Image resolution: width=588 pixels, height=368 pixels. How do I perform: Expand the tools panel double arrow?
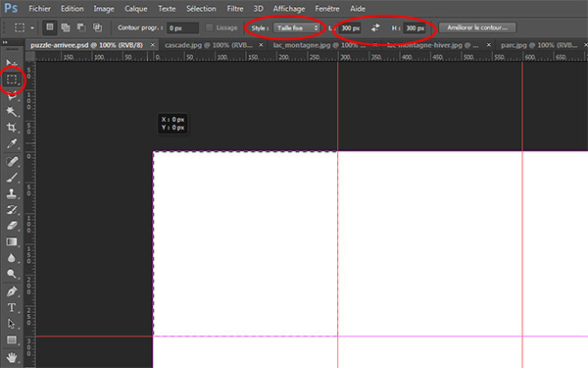(5, 42)
